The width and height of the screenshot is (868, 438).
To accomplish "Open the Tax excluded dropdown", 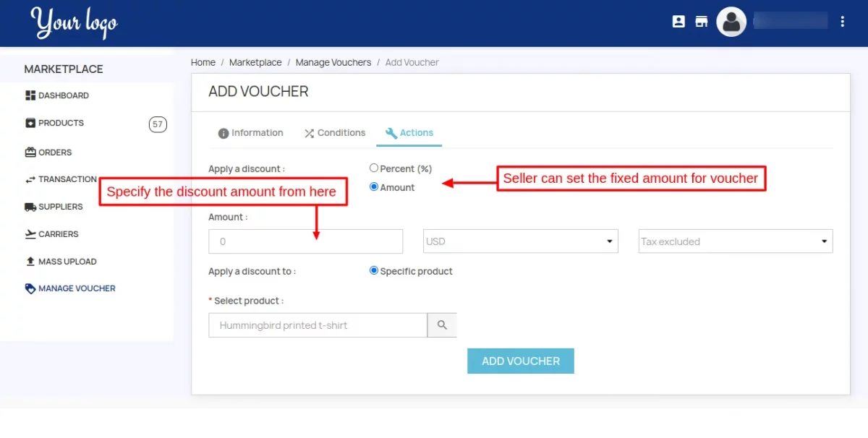I will pyautogui.click(x=735, y=241).
